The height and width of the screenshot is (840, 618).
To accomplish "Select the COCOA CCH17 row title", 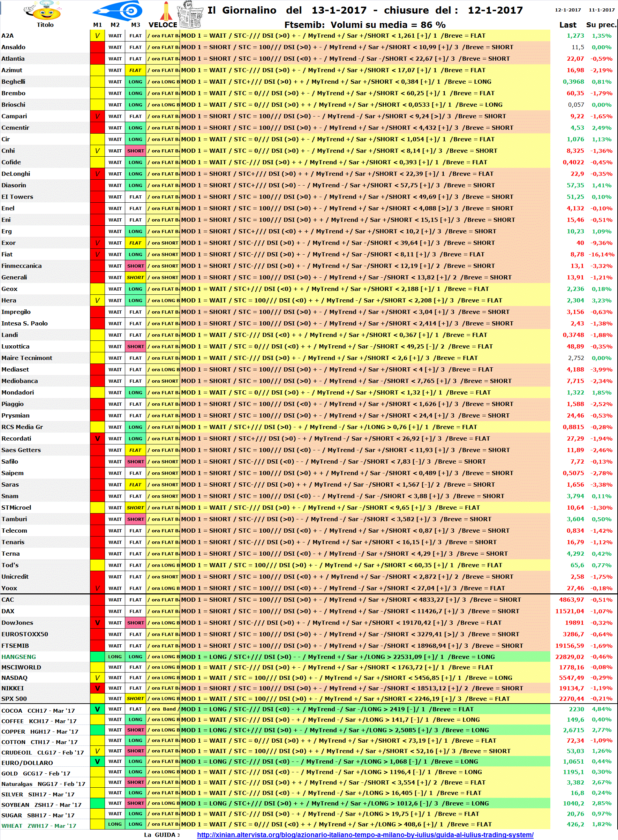I will [x=38, y=711].
